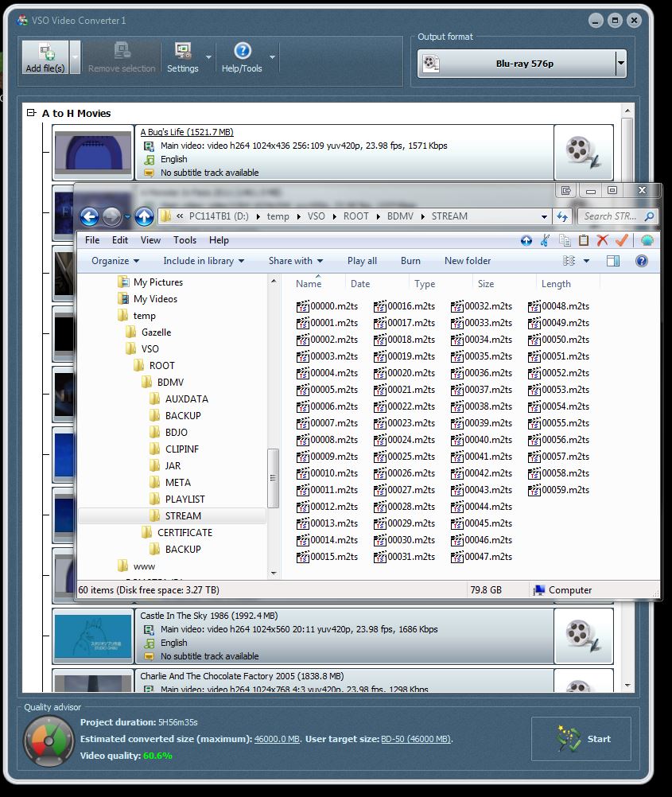The height and width of the screenshot is (797, 672).
Task: Select the file 00047.m2ts
Action: point(481,557)
